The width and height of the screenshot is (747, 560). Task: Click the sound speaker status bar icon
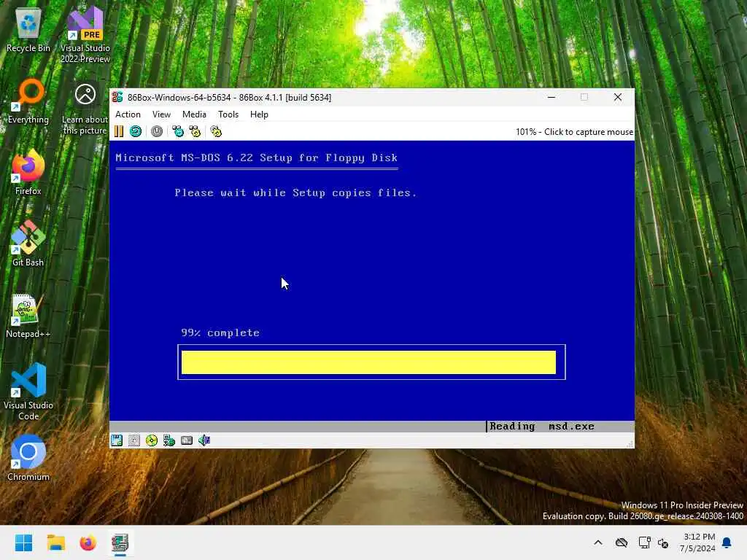[204, 440]
